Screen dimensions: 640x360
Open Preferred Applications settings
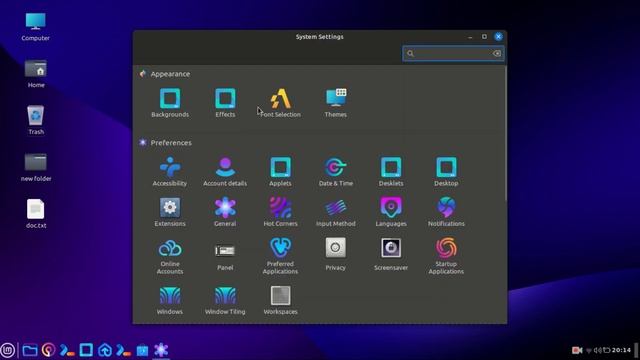(280, 256)
